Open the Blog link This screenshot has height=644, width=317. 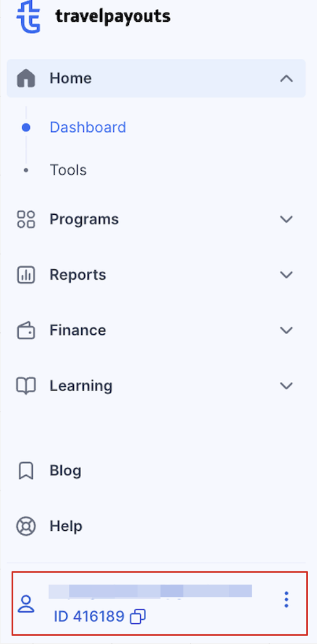click(x=65, y=471)
